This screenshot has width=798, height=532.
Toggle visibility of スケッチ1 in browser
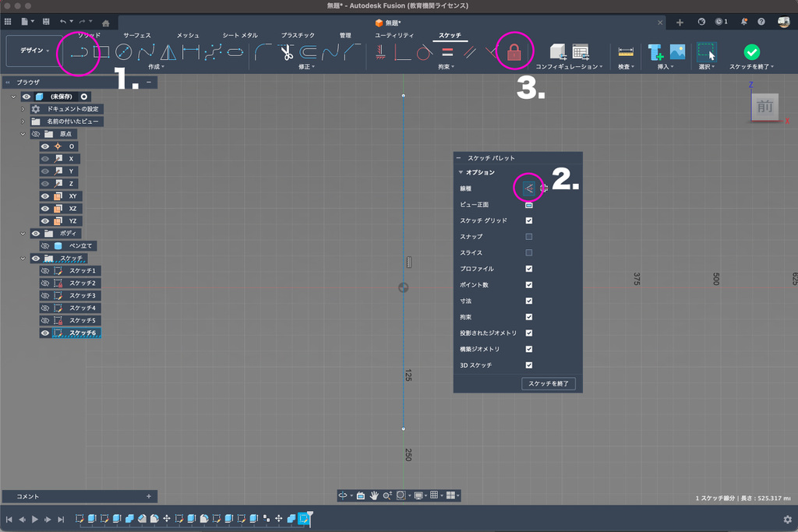pos(45,271)
